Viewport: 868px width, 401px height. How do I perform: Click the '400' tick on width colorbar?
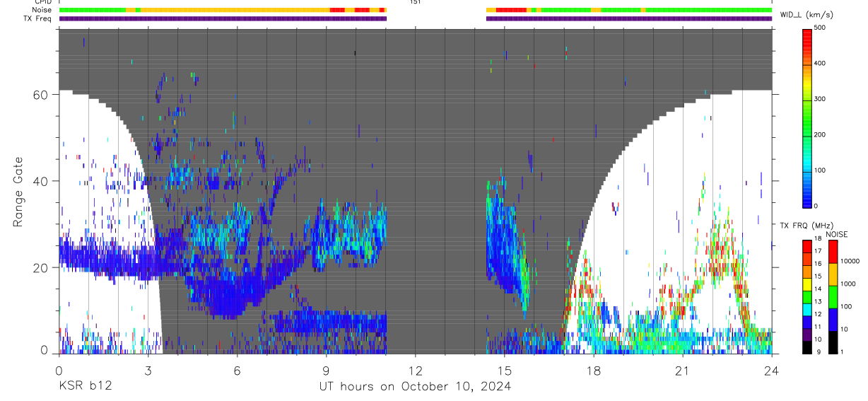[x=820, y=64]
